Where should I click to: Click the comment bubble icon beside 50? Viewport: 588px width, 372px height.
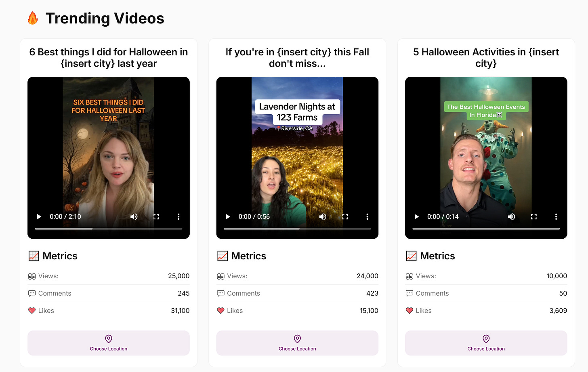409,293
